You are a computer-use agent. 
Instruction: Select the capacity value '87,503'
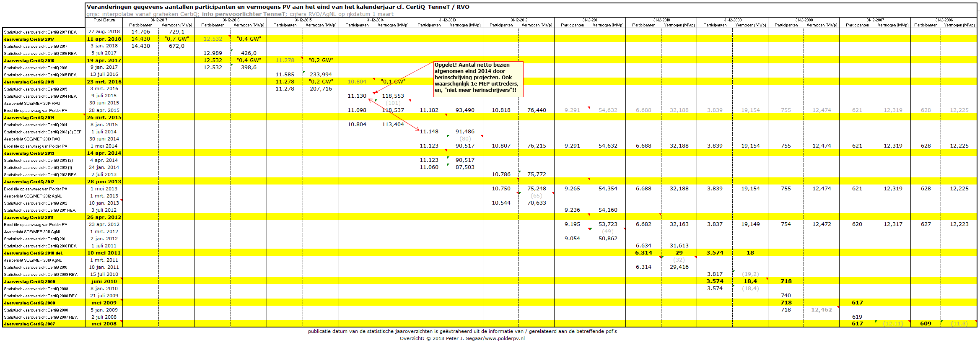point(465,167)
